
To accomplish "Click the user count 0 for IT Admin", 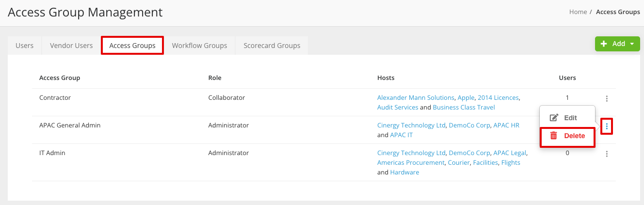I will [x=567, y=153].
